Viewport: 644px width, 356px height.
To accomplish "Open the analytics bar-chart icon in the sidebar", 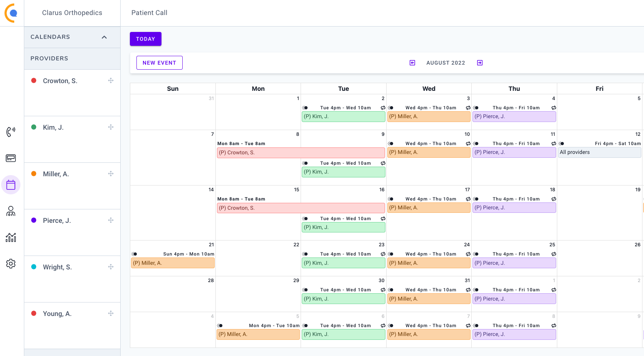I will tap(11, 237).
